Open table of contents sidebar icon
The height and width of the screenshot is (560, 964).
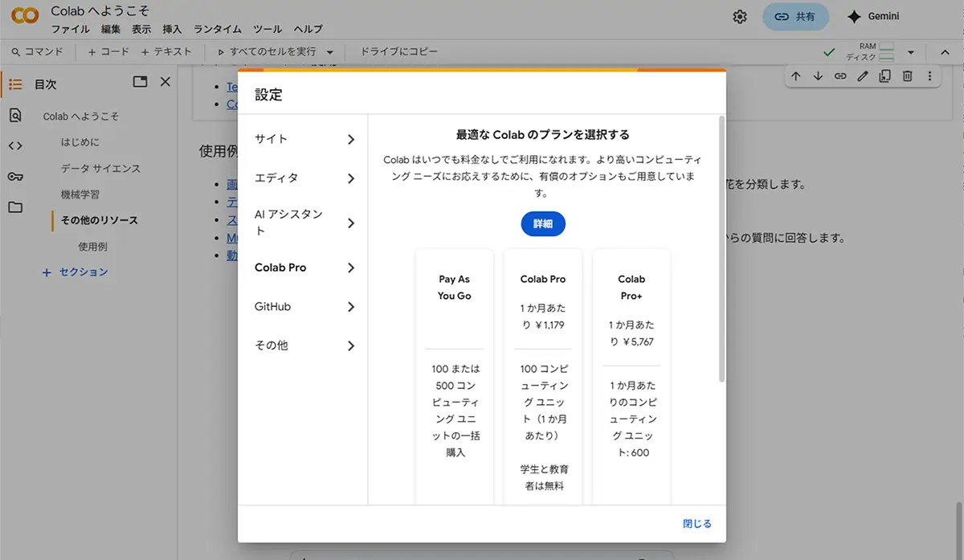tap(15, 84)
